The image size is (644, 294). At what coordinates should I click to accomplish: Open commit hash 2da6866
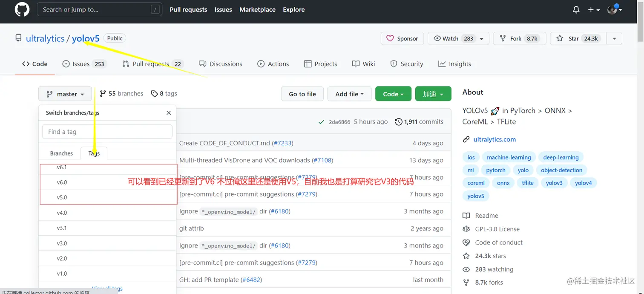[339, 122]
